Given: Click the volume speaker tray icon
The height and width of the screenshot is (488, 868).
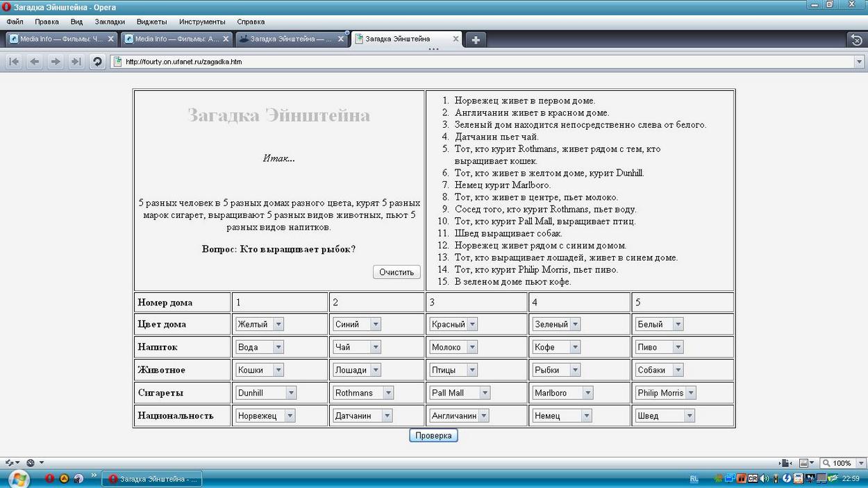Looking at the screenshot, I should click(x=765, y=479).
